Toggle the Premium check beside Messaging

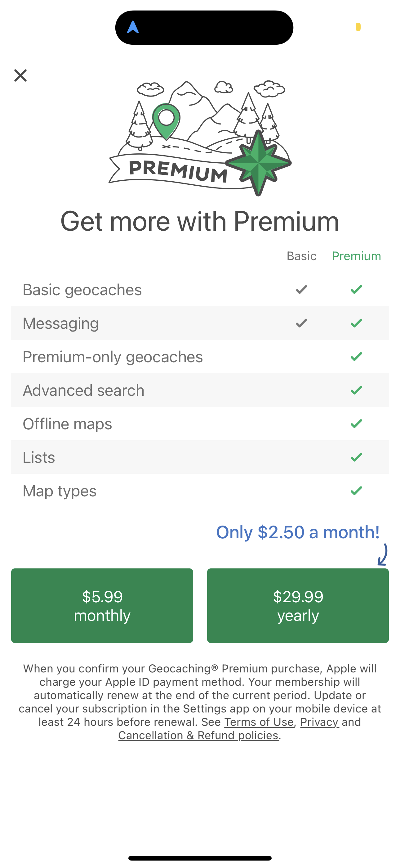pos(356,323)
